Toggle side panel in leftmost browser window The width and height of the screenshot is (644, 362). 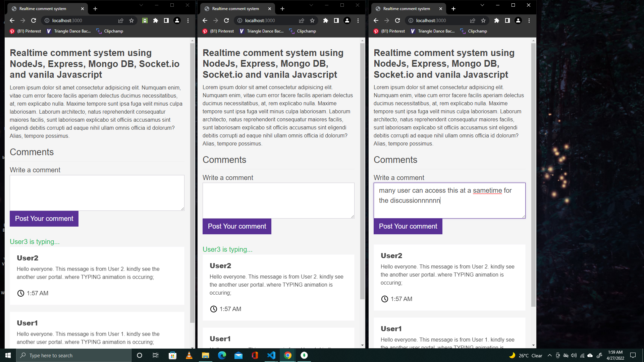pyautogui.click(x=166, y=20)
